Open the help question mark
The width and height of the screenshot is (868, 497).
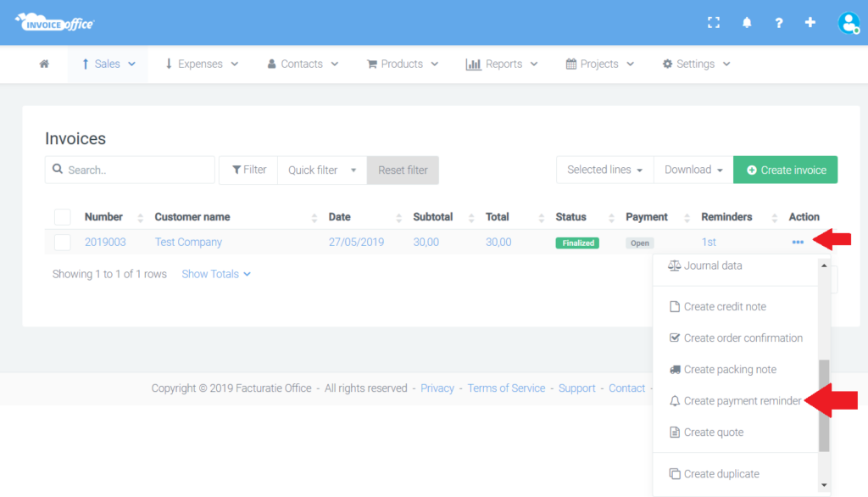779,23
